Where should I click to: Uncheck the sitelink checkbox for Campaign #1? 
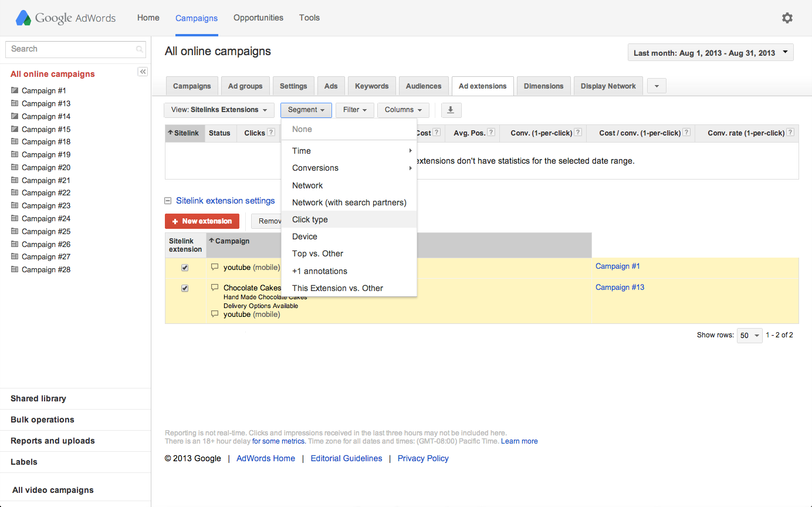[x=185, y=267]
